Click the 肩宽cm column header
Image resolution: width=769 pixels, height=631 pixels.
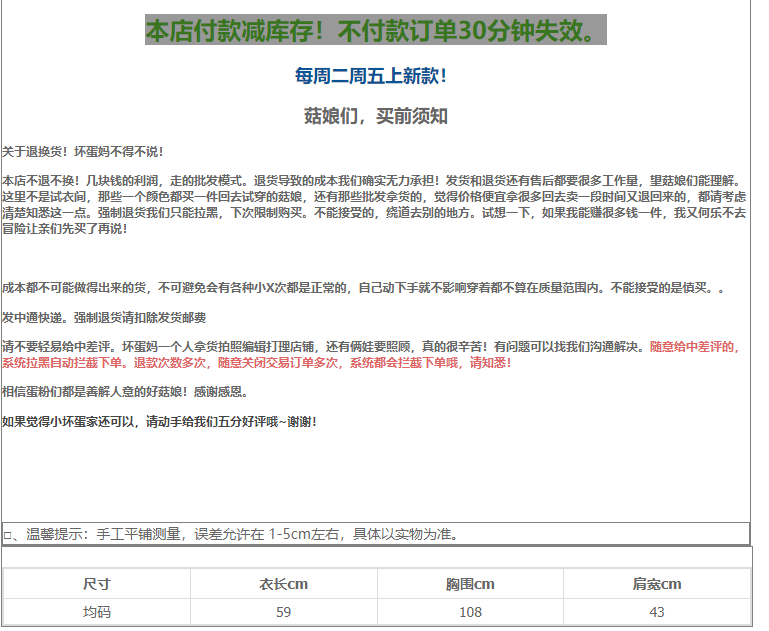pyautogui.click(x=656, y=584)
